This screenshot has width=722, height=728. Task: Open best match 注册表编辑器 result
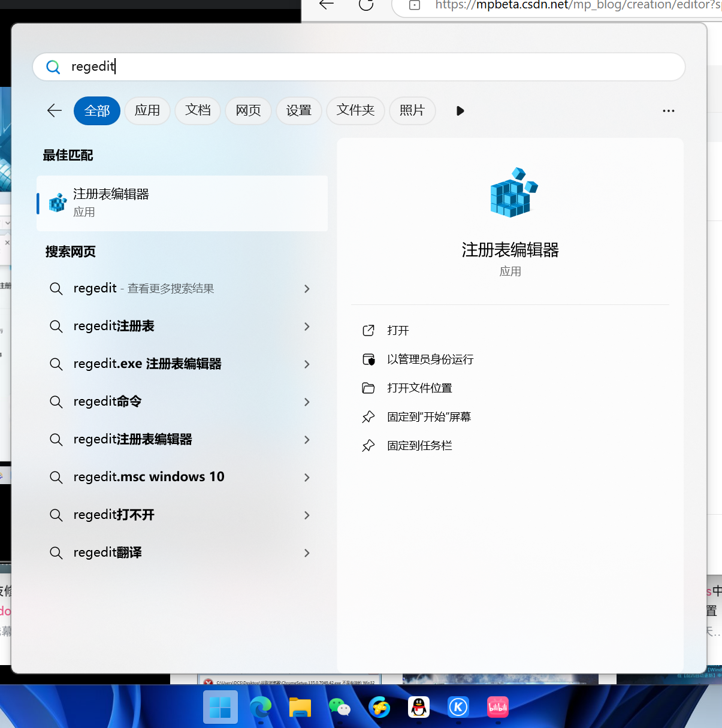point(182,203)
